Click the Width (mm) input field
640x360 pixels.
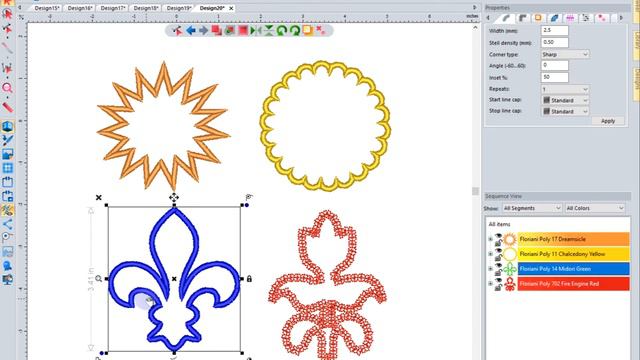tap(554, 30)
